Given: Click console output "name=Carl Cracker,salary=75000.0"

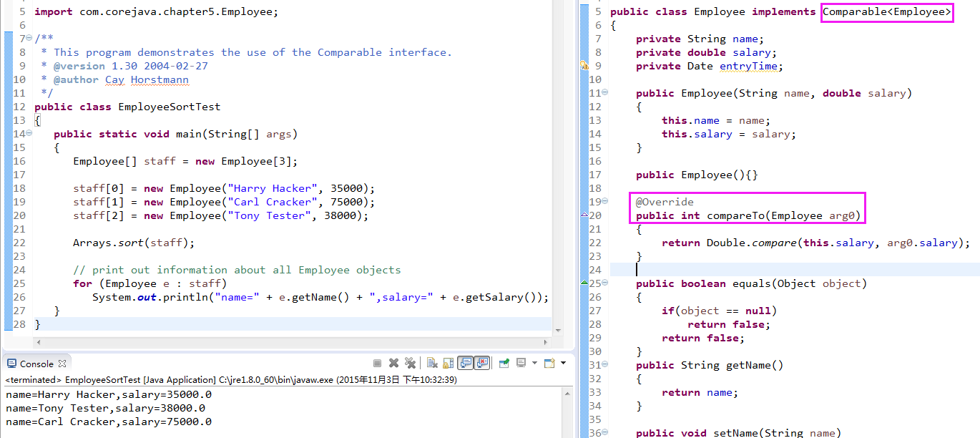Looking at the screenshot, I should [109, 422].
